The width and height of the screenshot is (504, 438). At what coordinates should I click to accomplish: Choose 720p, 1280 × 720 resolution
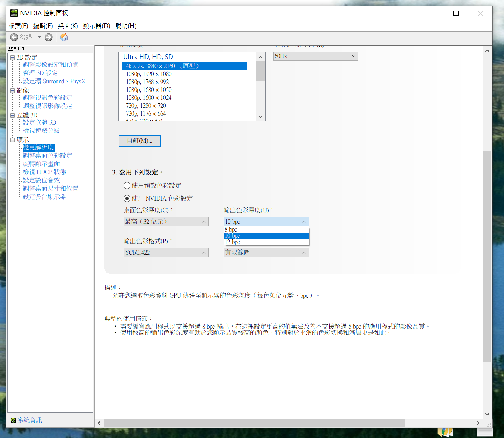click(x=184, y=106)
